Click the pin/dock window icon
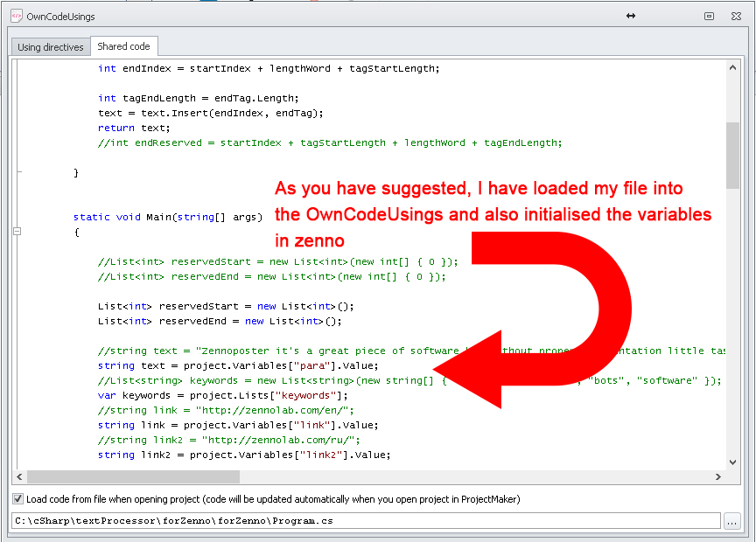This screenshot has width=756, height=542. (x=710, y=16)
